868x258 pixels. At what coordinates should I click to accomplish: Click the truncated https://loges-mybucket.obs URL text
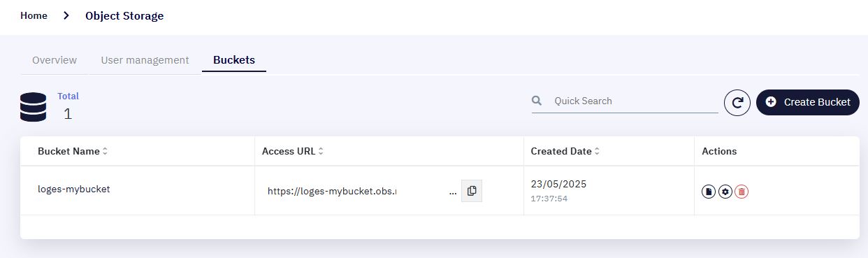pos(332,191)
